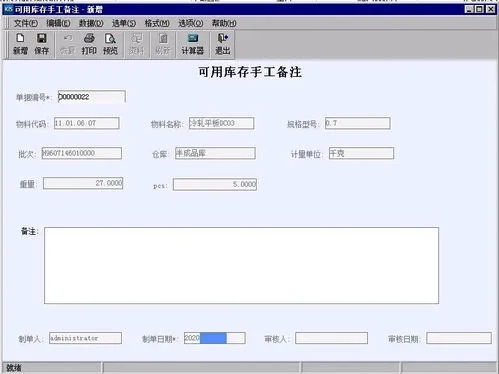Close the 可用库存手工备注 window
The width and height of the screenshot is (499, 374).
tap(490, 9)
